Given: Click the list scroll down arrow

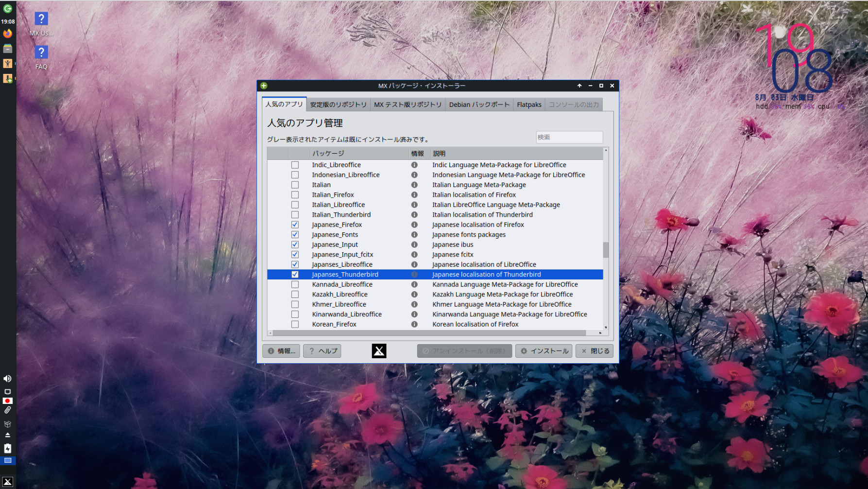Looking at the screenshot, I should click(606, 328).
